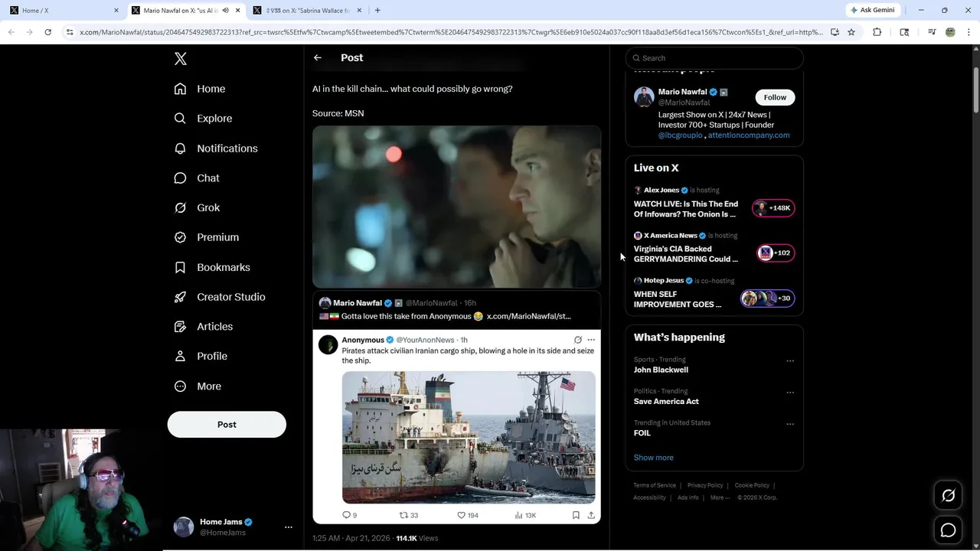
Task: Open the x.com/MarioNawfal/st... link in quoted post
Action: coord(528,316)
